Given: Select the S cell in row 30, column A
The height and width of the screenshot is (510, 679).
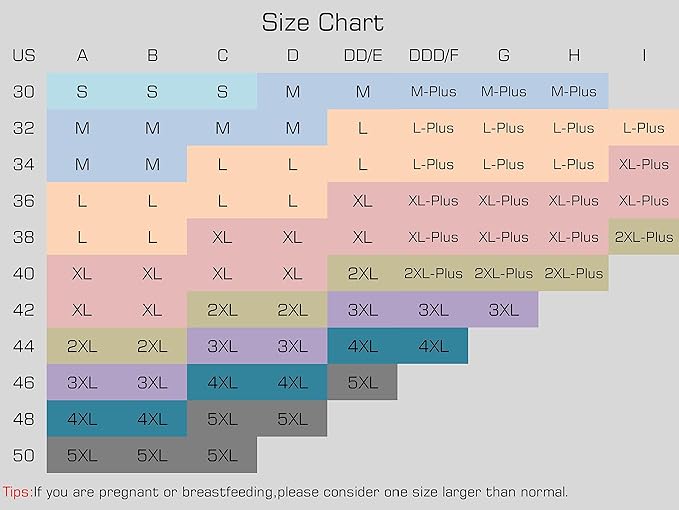Looking at the screenshot, I should [82, 92].
